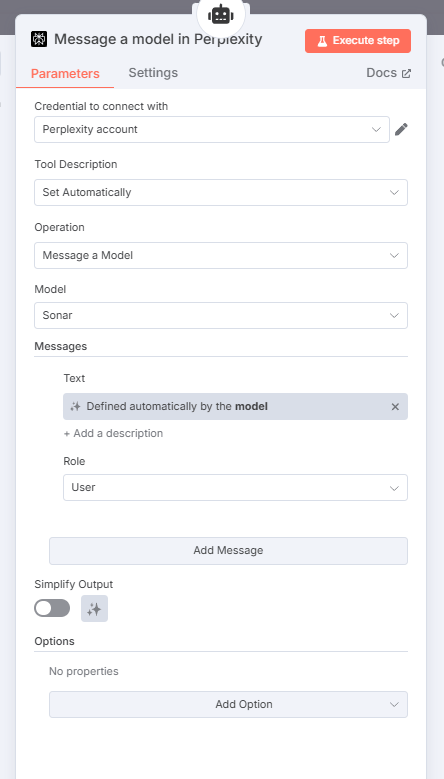Click the Perplexity logo icon beside title

[x=39, y=39]
